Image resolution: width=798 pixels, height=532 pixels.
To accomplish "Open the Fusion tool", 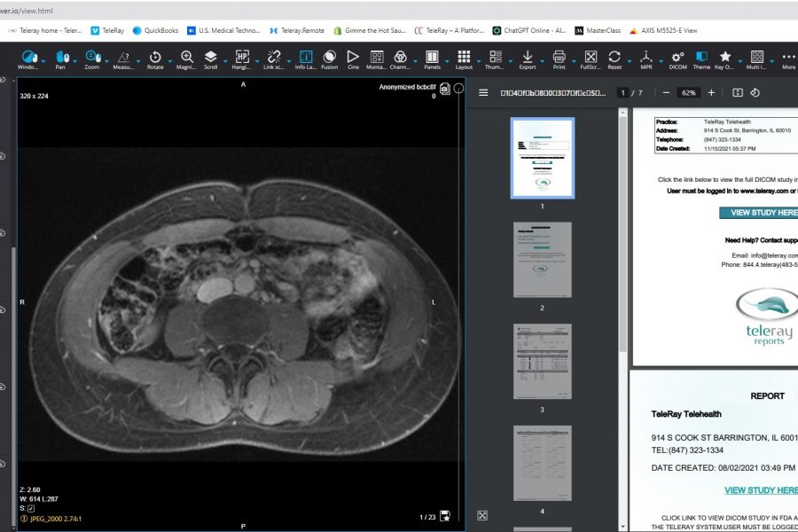I will pos(329,57).
